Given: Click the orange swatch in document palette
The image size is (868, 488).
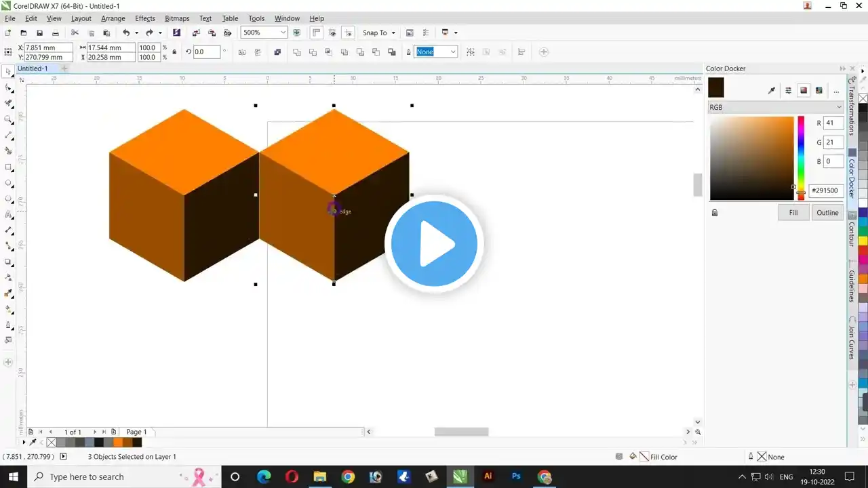Looking at the screenshot, I should (118, 443).
